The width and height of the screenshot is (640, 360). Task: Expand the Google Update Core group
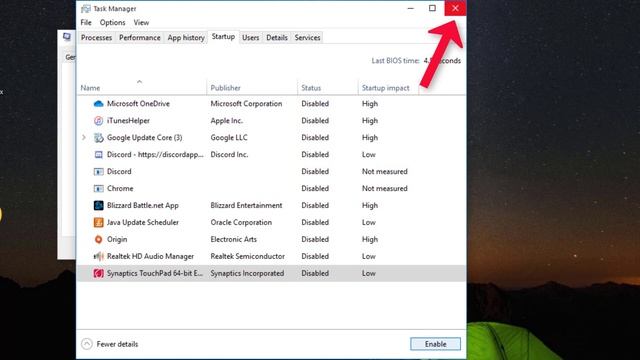tap(84, 138)
